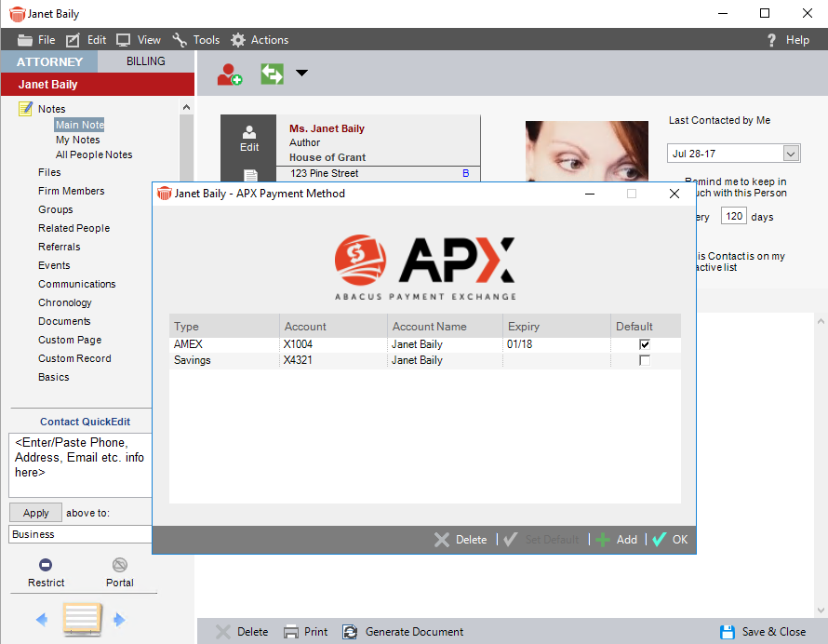
Task: Switch to the BILLING tab
Action: pyautogui.click(x=145, y=60)
